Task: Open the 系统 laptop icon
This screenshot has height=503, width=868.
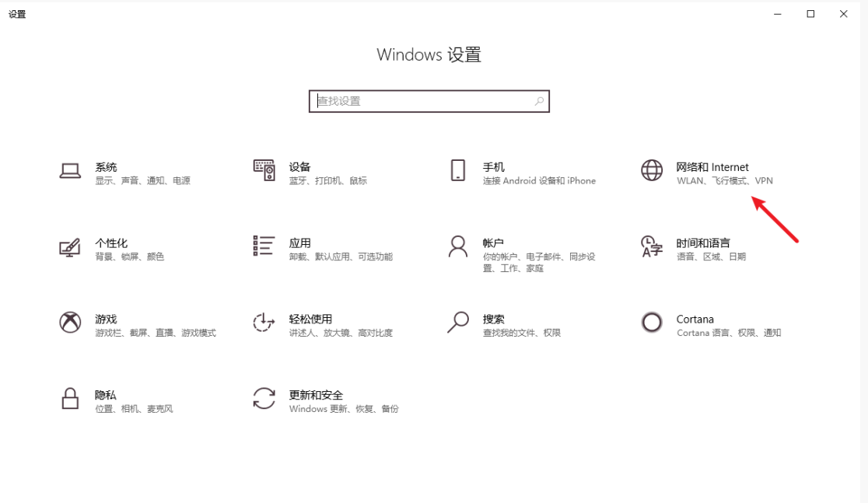Action: click(70, 171)
